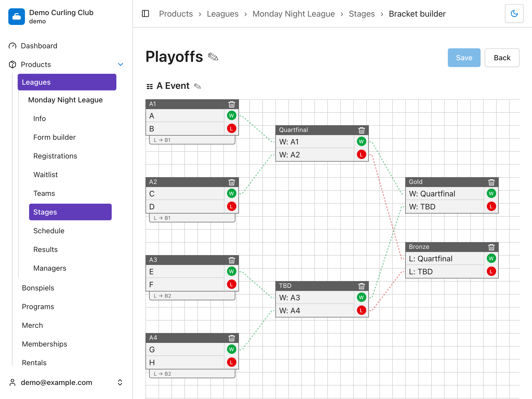Click the Back button

point(502,58)
